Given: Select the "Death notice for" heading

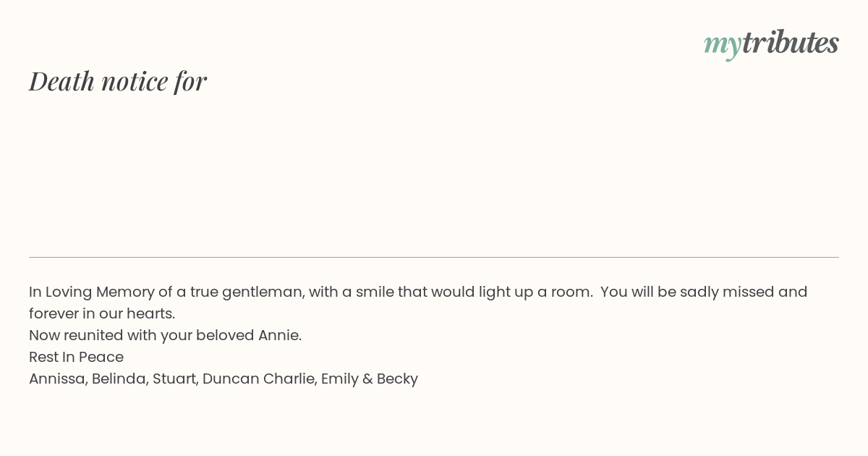Looking at the screenshot, I should [x=118, y=81].
